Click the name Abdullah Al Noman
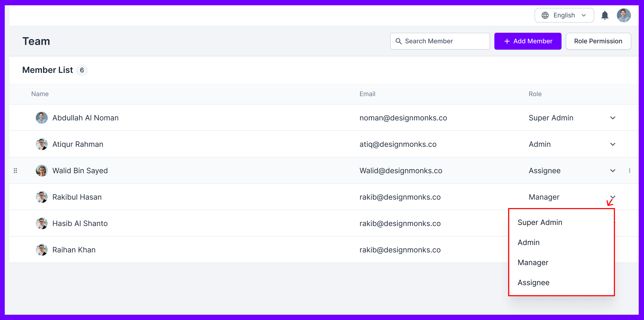 click(85, 118)
